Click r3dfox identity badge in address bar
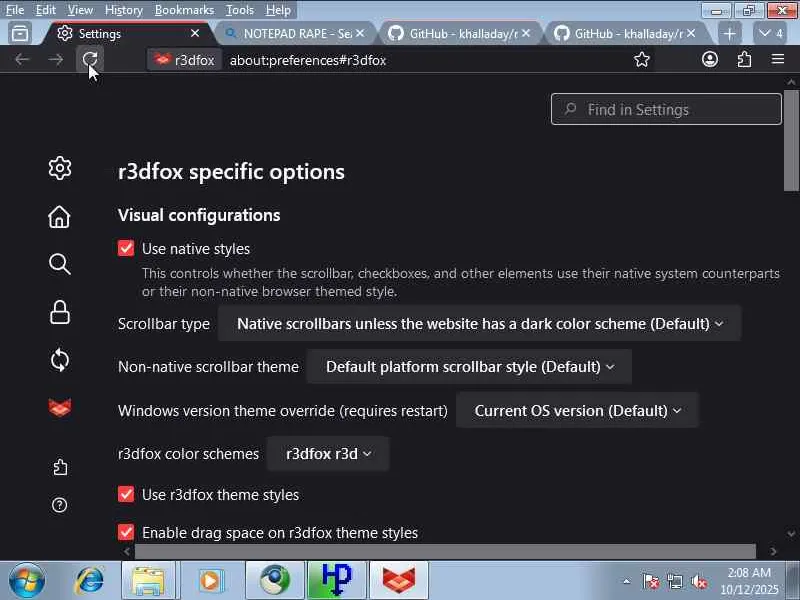Viewport: 800px width, 600px height. (185, 60)
